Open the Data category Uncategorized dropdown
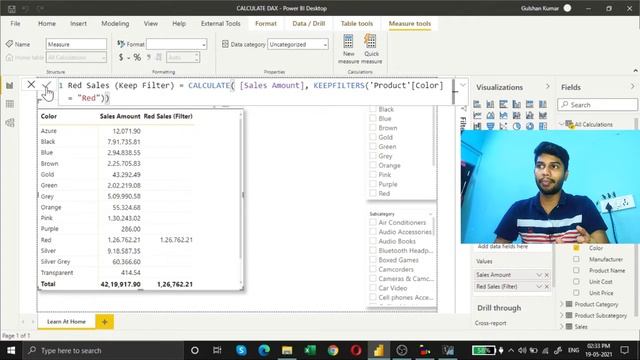Screen dimensions: 640x360 pyautogui.click(x=298, y=44)
